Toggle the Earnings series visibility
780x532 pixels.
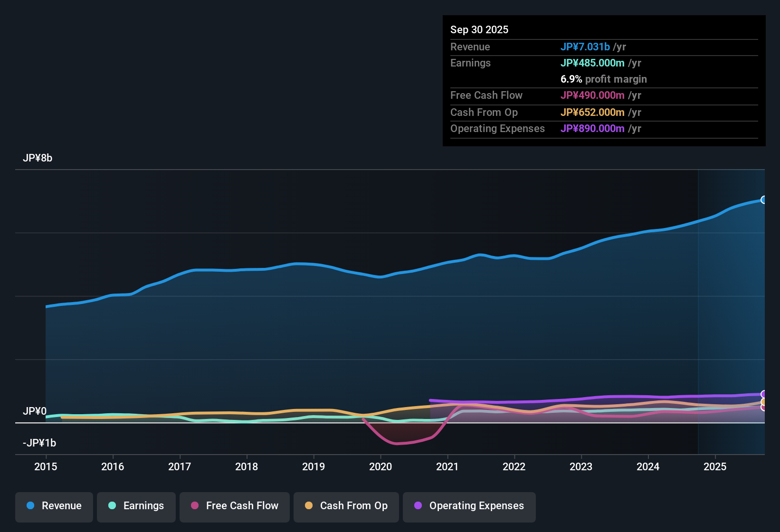tap(136, 506)
